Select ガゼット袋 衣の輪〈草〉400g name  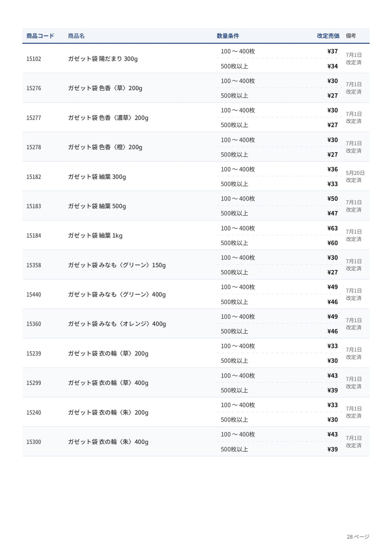click(x=108, y=383)
